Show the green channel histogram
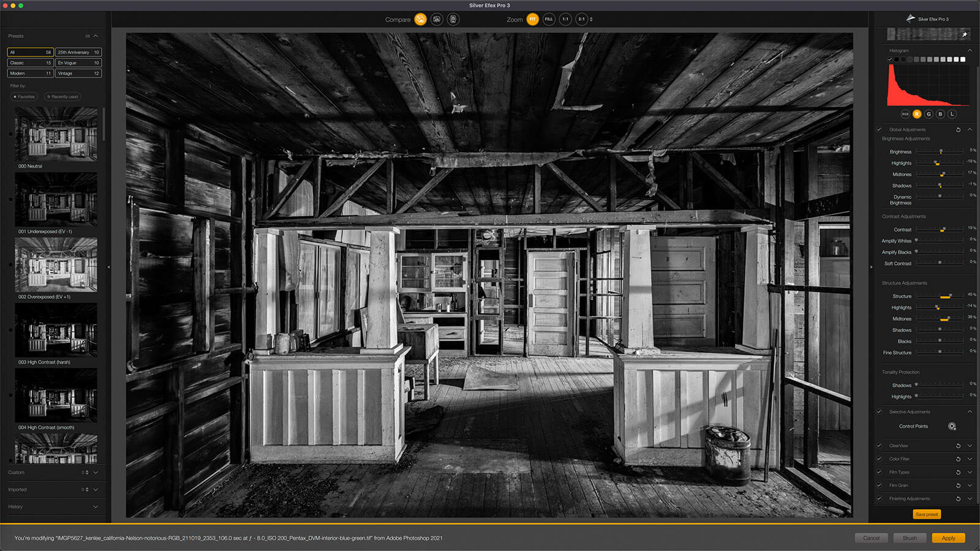The height and width of the screenshot is (551, 980). [929, 114]
